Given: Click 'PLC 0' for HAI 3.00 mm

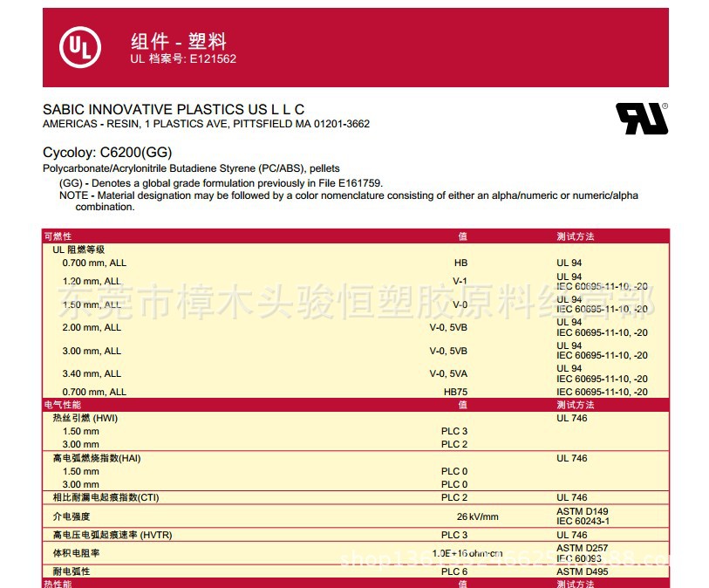Looking at the screenshot, I should tap(454, 484).
